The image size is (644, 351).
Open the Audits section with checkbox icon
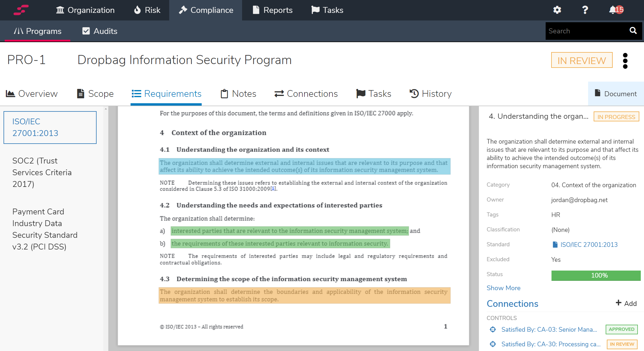(x=100, y=31)
